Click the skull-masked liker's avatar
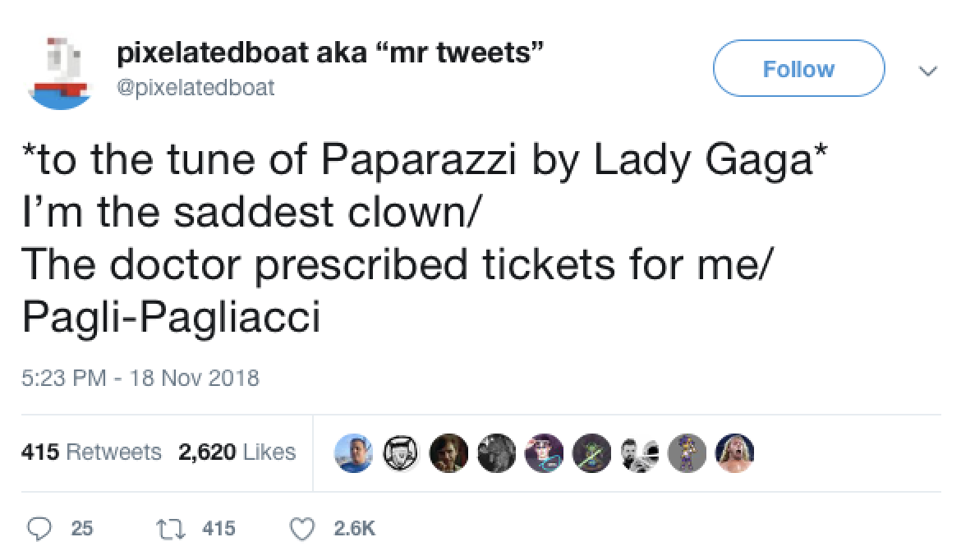Image resolution: width=961 pixels, height=560 pixels. click(x=401, y=452)
